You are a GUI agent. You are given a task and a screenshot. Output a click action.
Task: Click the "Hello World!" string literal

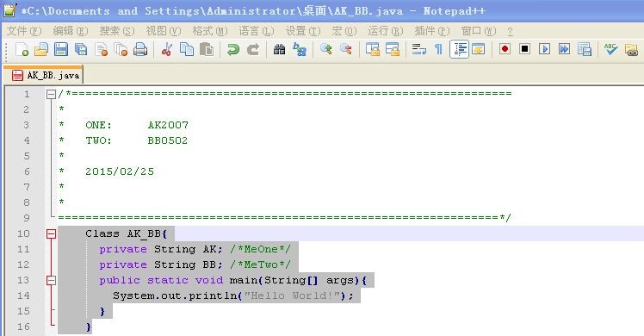(292, 296)
